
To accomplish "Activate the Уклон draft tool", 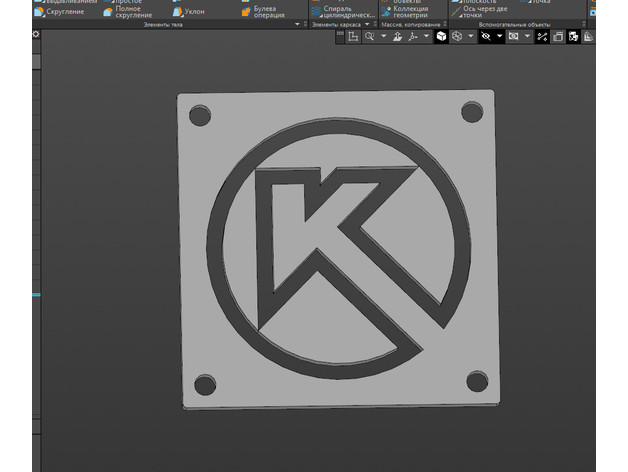I will coord(193,12).
